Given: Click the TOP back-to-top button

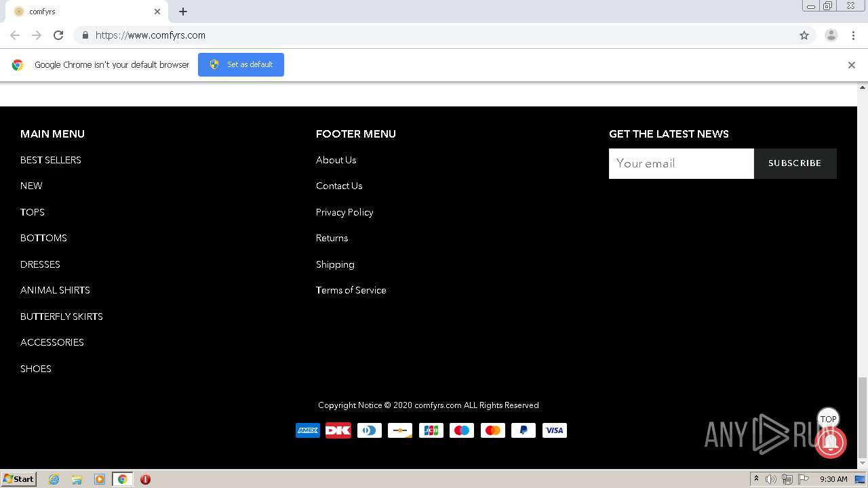Looking at the screenshot, I should [829, 419].
